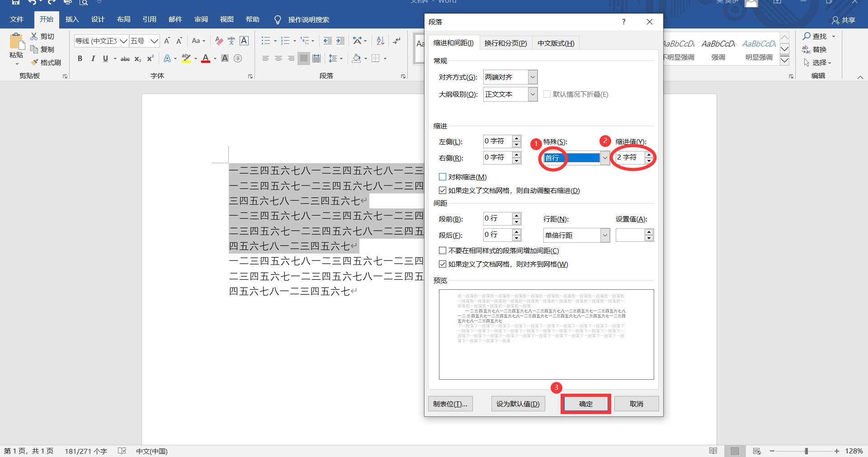Click the 制表位 button
868x457 pixels.
point(450,404)
